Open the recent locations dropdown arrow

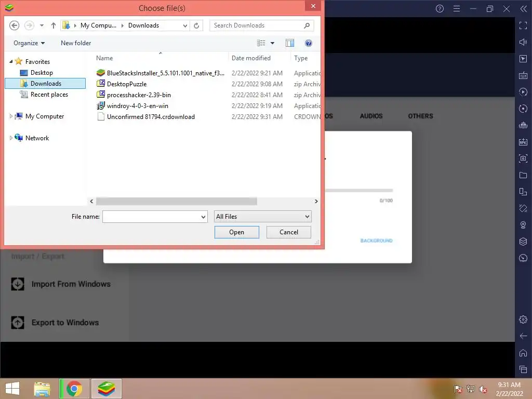pos(42,25)
